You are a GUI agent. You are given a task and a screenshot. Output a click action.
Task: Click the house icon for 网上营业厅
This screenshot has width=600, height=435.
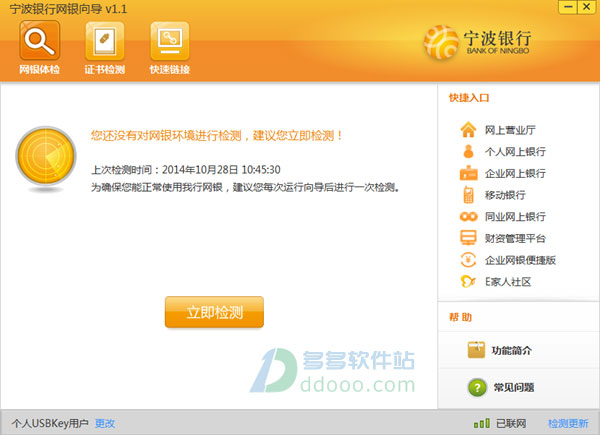coord(468,130)
